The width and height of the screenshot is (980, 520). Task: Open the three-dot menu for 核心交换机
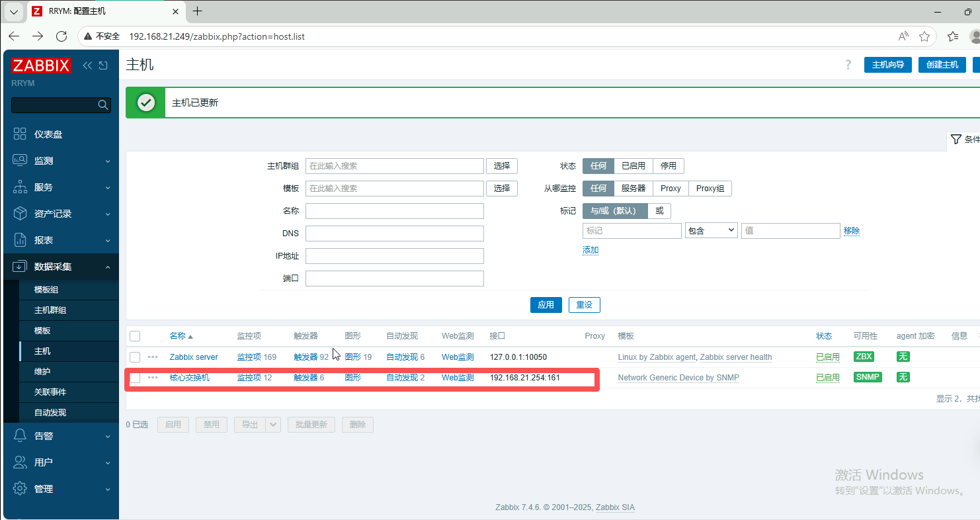click(x=153, y=378)
